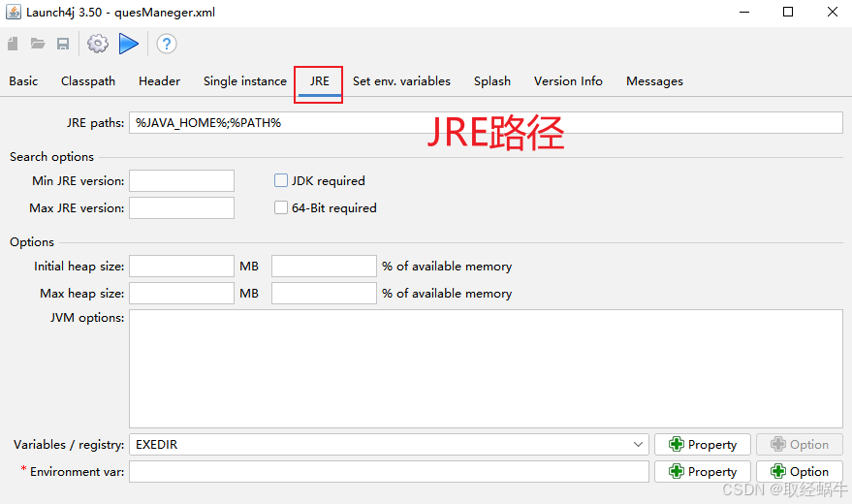Focus the Environment var input field

389,471
